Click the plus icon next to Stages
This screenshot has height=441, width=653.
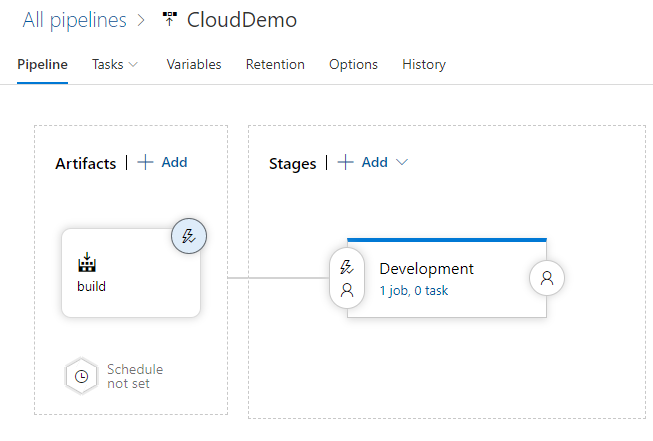point(346,162)
